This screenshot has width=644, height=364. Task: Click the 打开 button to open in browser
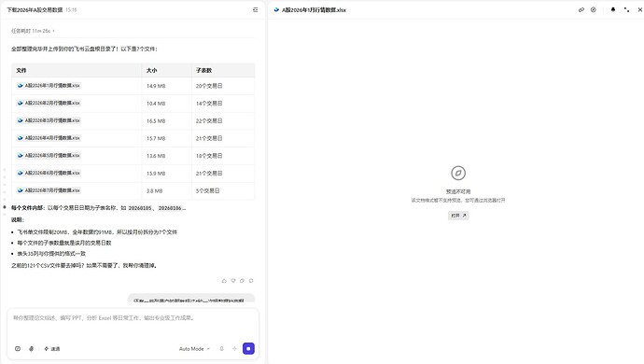click(458, 216)
